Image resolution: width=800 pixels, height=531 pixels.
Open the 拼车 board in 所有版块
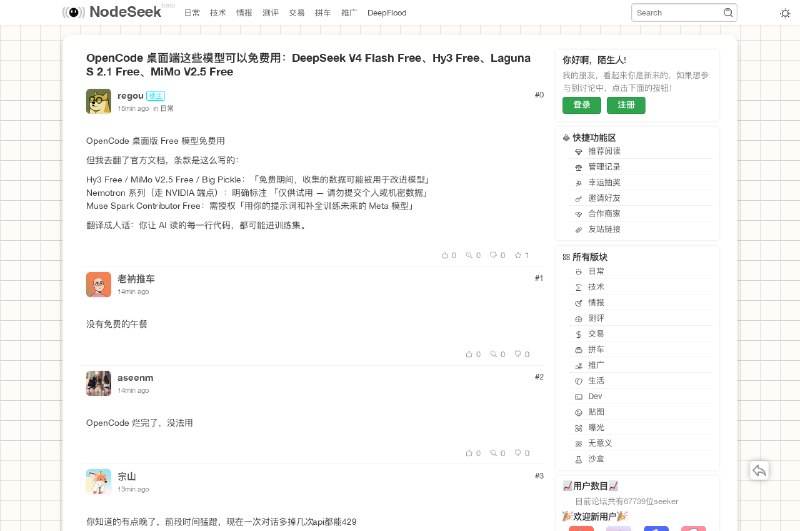[596, 349]
